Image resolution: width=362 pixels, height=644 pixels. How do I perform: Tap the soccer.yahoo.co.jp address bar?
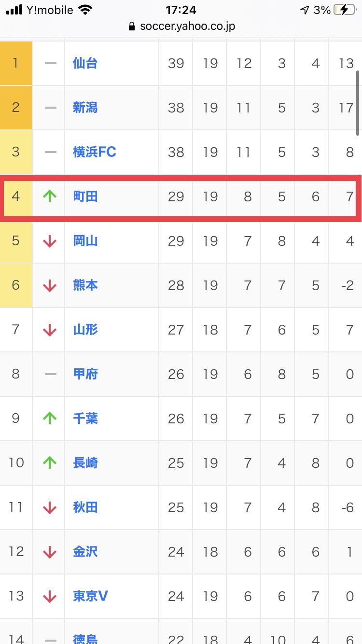[x=187, y=27]
